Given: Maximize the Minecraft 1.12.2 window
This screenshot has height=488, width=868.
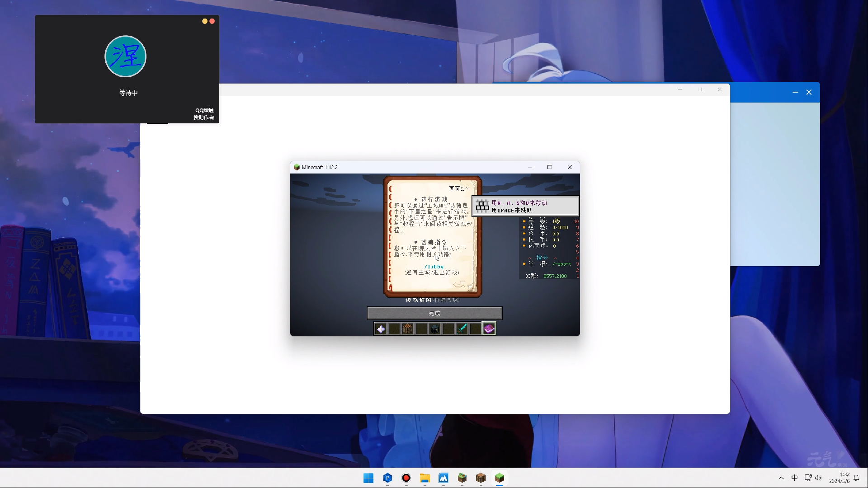Looking at the screenshot, I should click(x=549, y=167).
